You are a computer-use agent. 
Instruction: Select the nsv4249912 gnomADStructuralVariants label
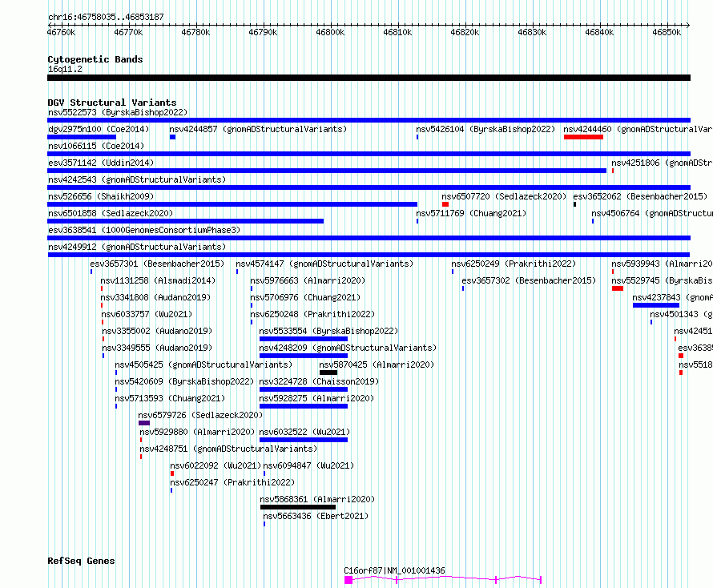[137, 247]
